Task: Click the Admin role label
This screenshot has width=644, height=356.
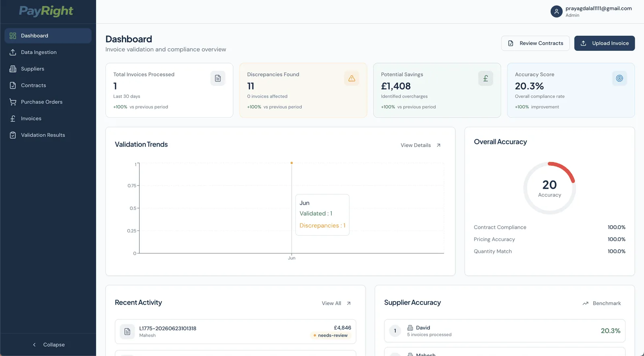Action: (x=572, y=15)
